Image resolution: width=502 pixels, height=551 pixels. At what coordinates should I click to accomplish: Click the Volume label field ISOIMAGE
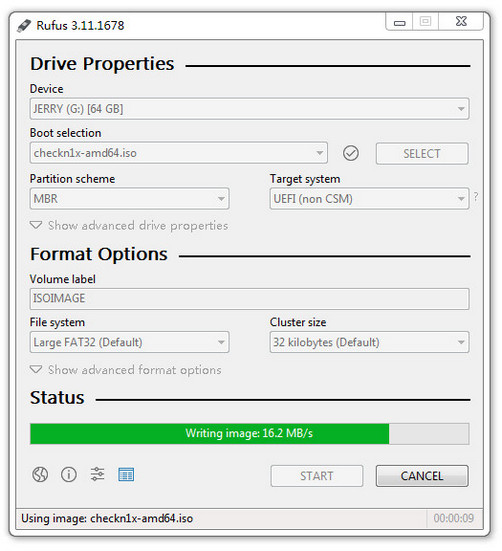(x=249, y=299)
